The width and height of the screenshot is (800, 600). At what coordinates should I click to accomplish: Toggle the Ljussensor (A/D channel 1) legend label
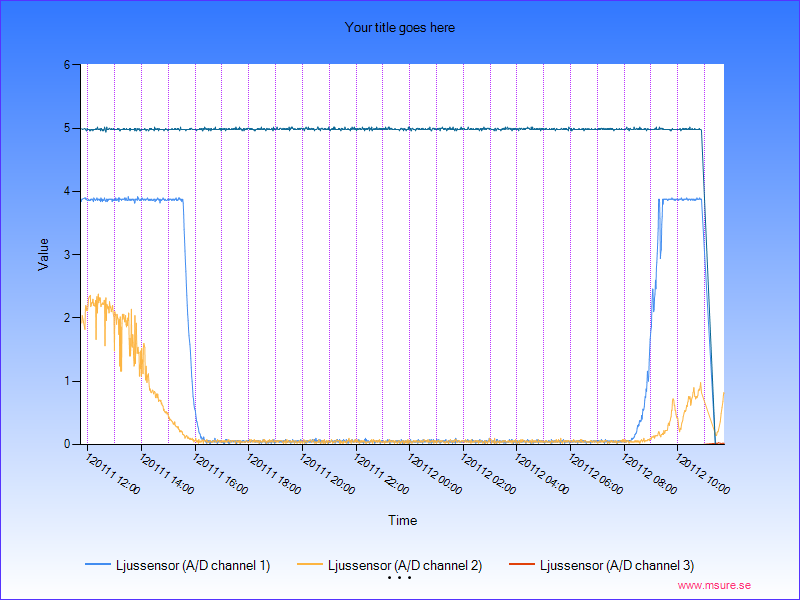click(x=193, y=566)
